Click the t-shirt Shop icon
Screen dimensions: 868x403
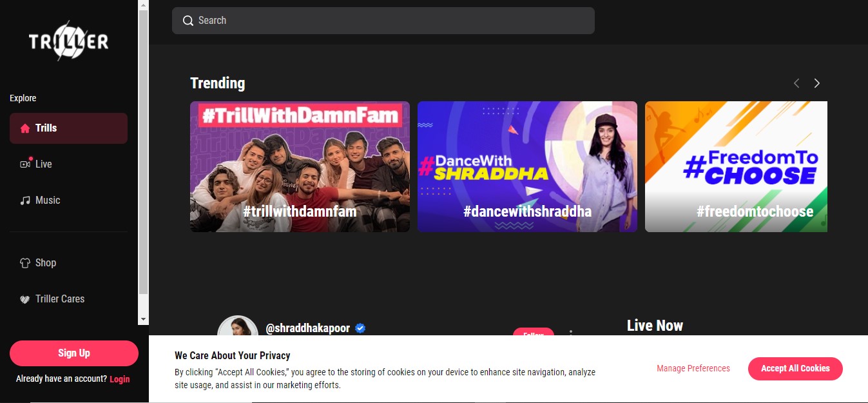(x=25, y=262)
